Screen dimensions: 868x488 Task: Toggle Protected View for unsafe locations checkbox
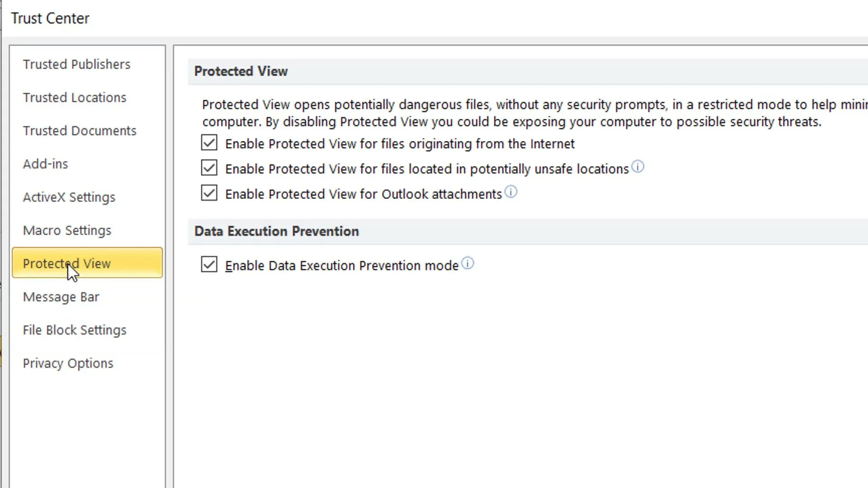point(209,168)
